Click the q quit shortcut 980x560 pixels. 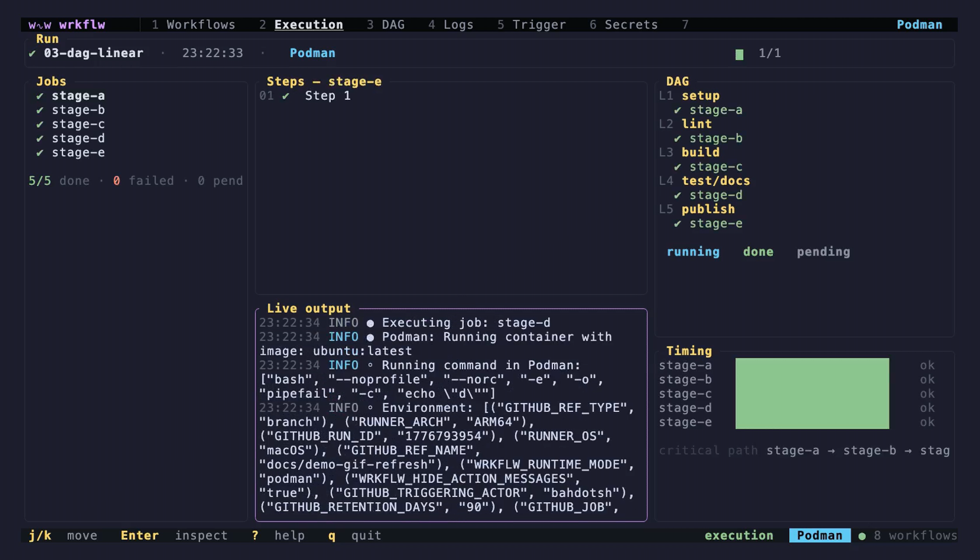(x=355, y=535)
